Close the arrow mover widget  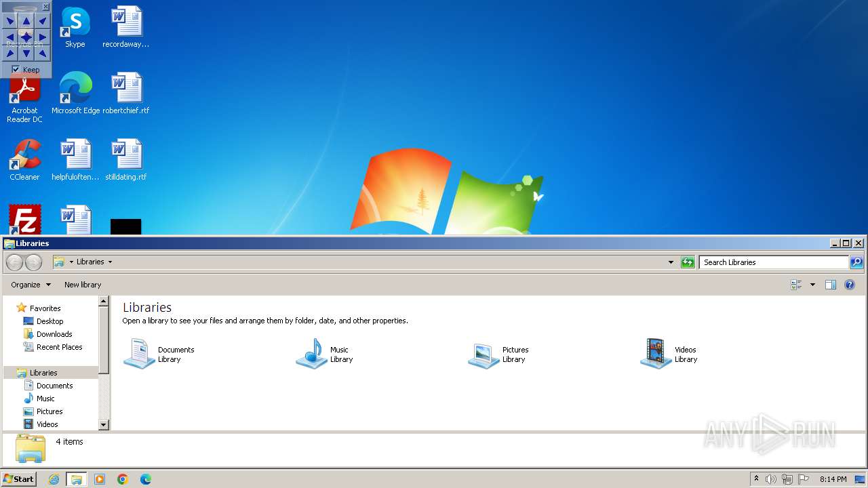(45, 7)
